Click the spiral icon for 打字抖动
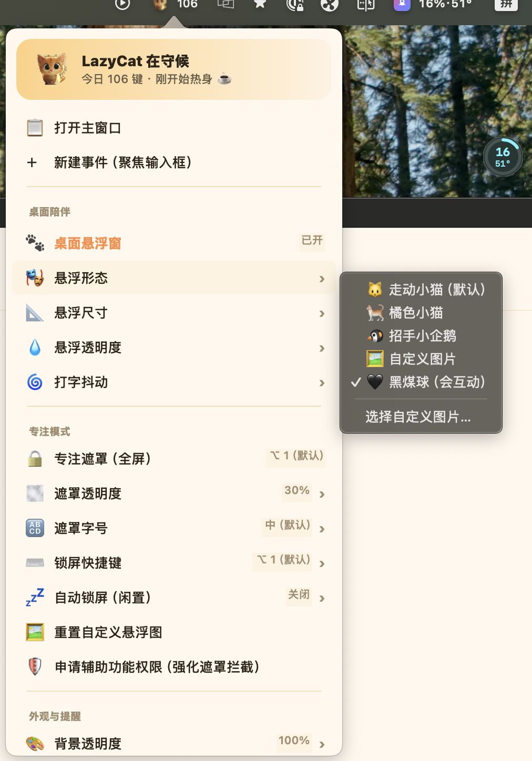This screenshot has width=532, height=761. 35,382
